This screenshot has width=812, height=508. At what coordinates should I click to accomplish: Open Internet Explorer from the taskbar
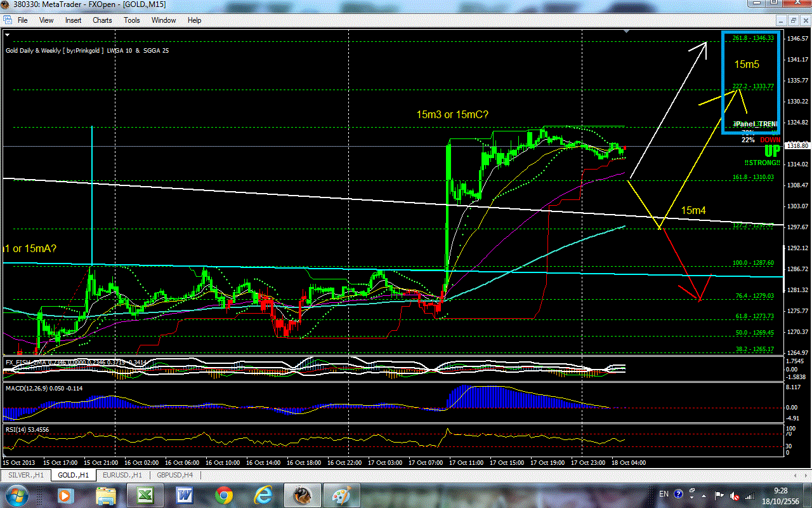coord(263,495)
